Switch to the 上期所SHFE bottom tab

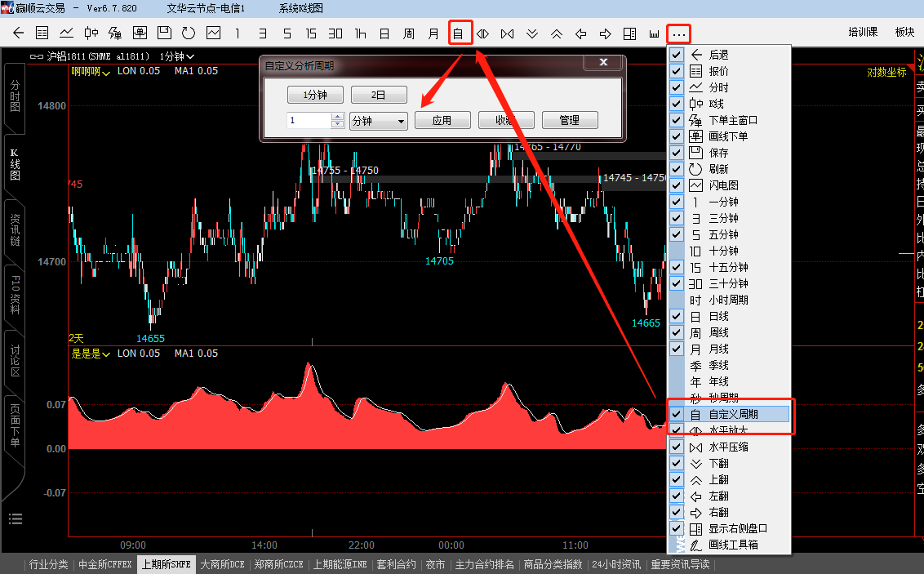[167, 564]
